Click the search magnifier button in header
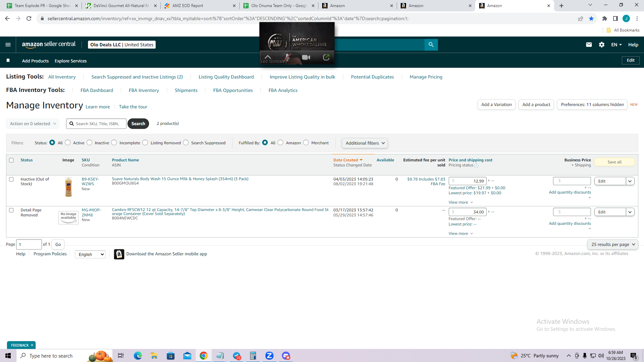Screen dimensions: 644x362 (431, 45)
